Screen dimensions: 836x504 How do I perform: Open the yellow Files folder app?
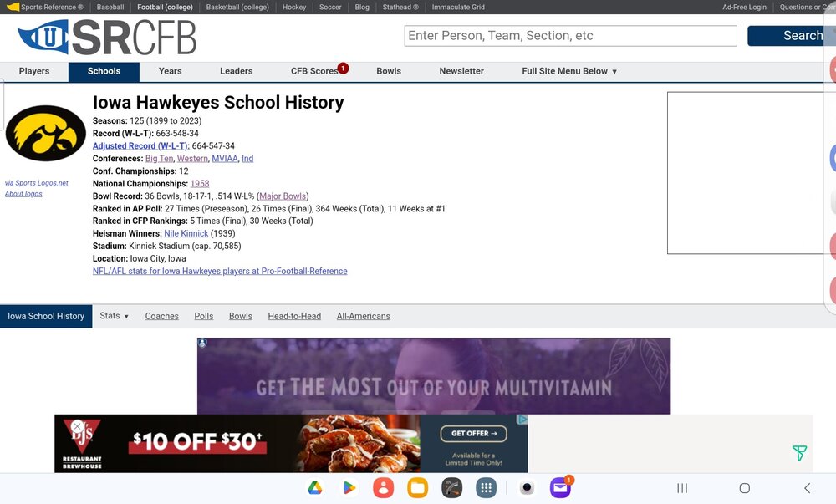pyautogui.click(x=417, y=488)
